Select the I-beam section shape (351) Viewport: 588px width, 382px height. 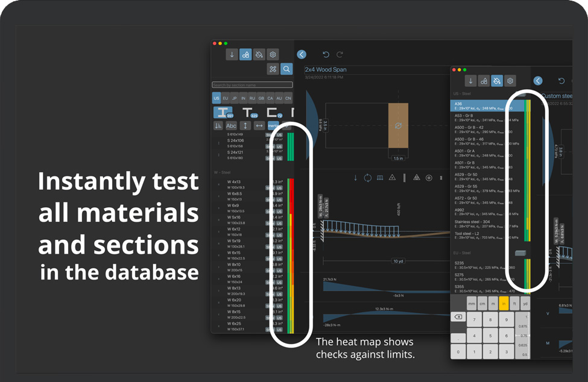pyautogui.click(x=223, y=112)
